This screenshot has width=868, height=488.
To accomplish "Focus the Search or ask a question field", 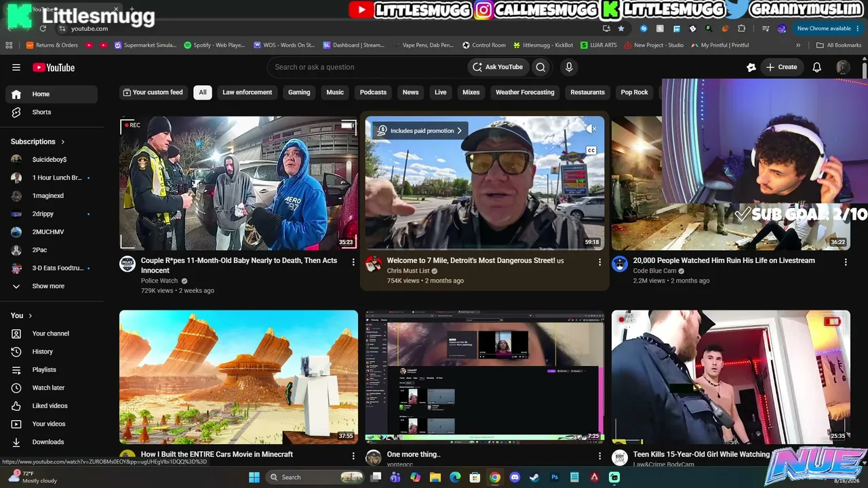I will pyautogui.click(x=368, y=67).
